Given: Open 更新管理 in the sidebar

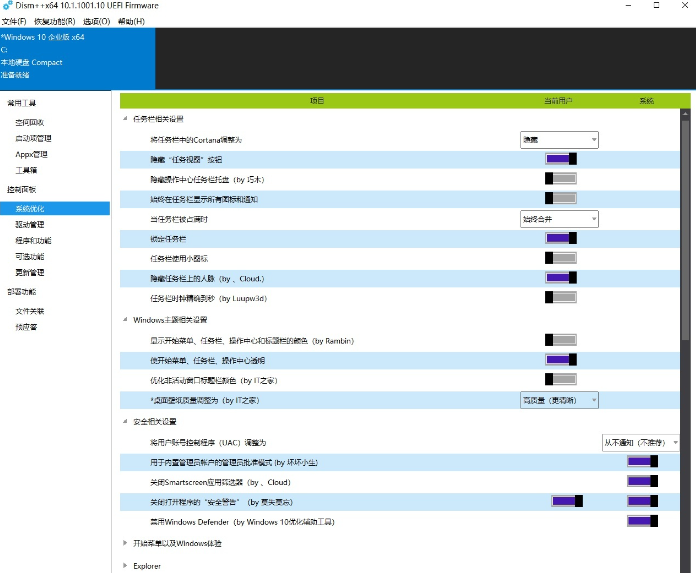Looking at the screenshot, I should (30, 272).
